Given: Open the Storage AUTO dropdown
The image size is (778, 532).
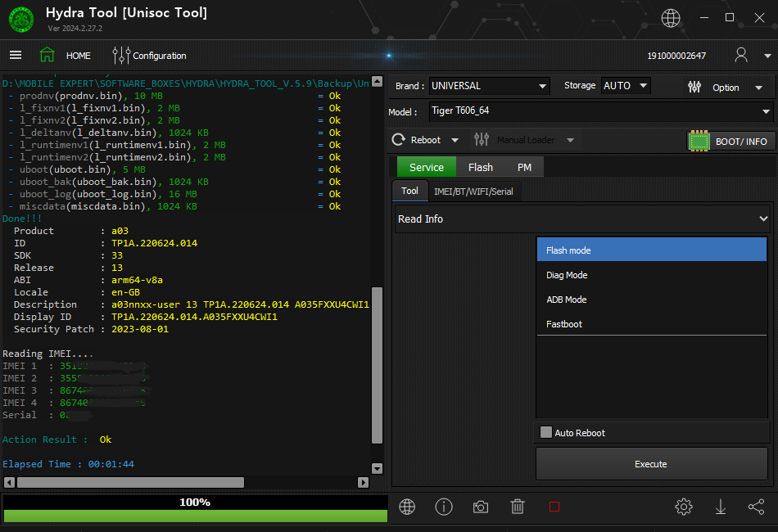Looking at the screenshot, I should coord(643,86).
